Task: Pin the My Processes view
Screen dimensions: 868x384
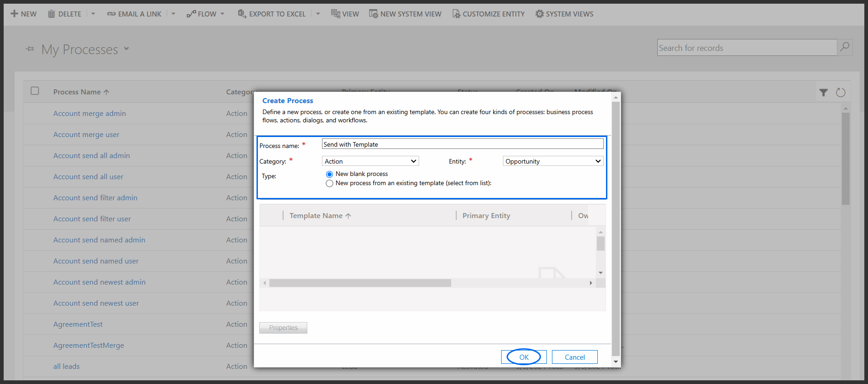Action: click(x=30, y=49)
